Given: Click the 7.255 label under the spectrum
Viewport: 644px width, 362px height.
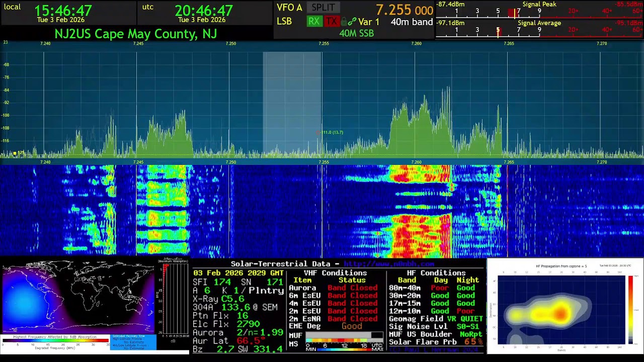Looking at the screenshot, I should (x=324, y=162).
